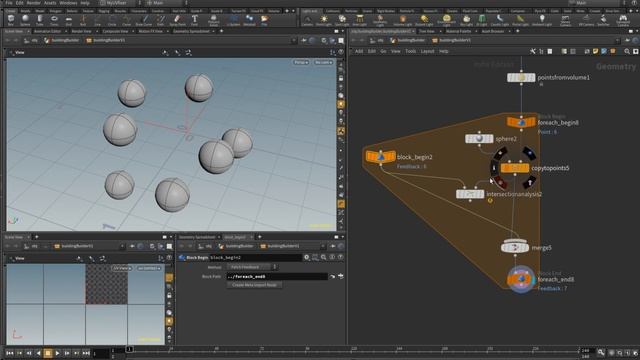Add an Area Light from the shelf
The width and height of the screenshot is (640, 360).
pos(360,20)
